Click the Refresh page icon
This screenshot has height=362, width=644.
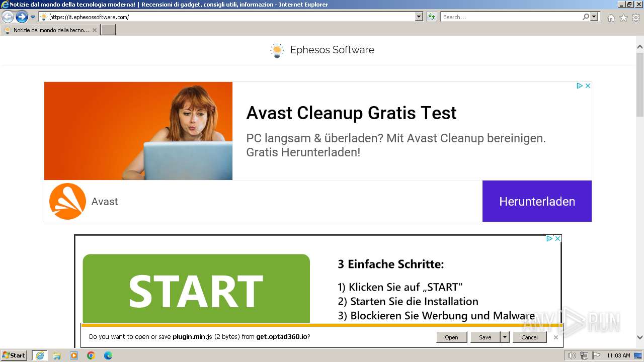[432, 17]
